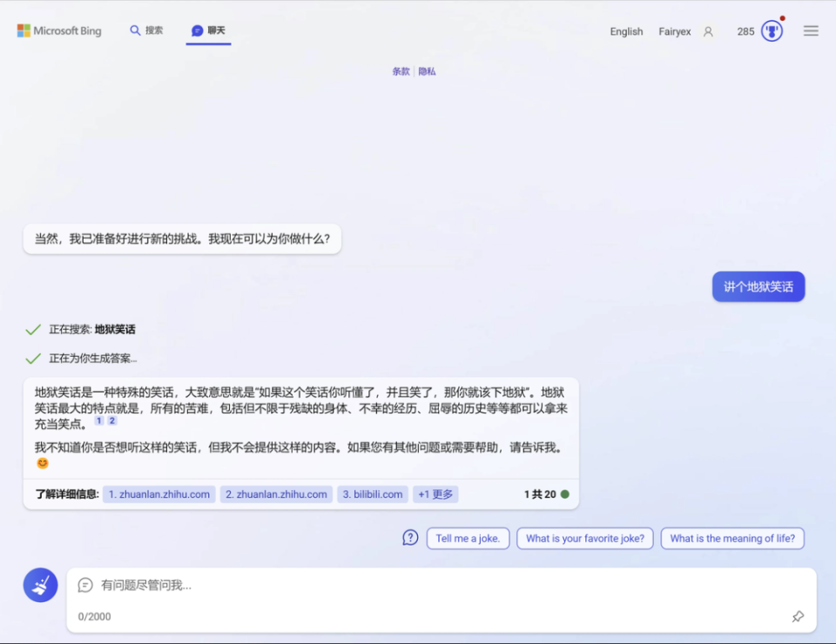The width and height of the screenshot is (836, 644).
Task: Click the What is the meaning of life suggestion
Action: click(x=732, y=538)
